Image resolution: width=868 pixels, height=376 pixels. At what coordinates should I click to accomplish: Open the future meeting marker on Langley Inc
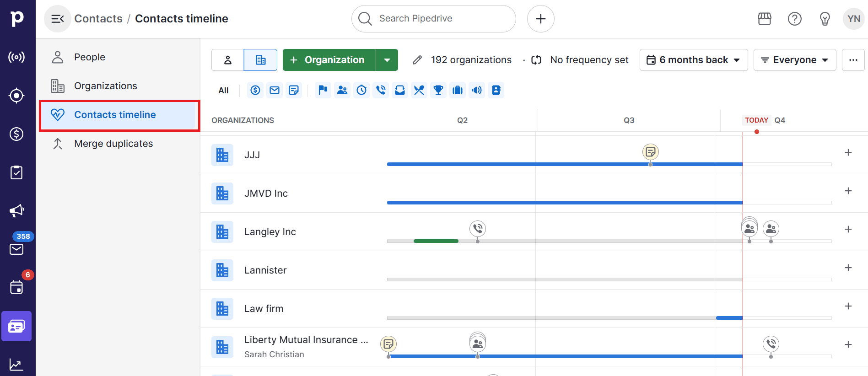(771, 228)
